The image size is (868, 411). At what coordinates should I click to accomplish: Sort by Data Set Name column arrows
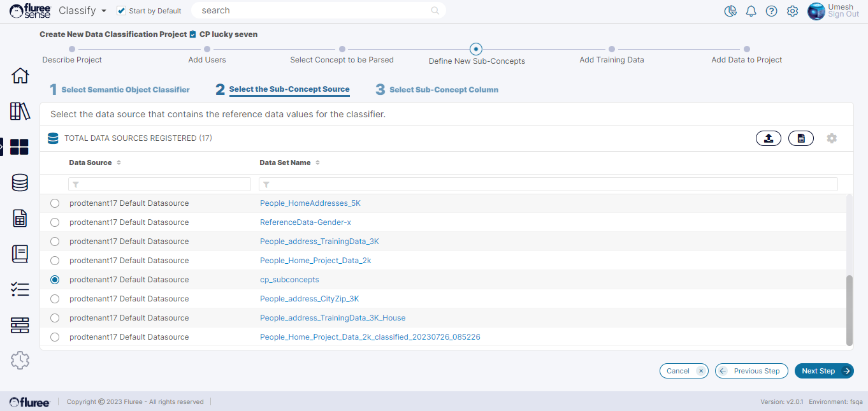(x=317, y=163)
